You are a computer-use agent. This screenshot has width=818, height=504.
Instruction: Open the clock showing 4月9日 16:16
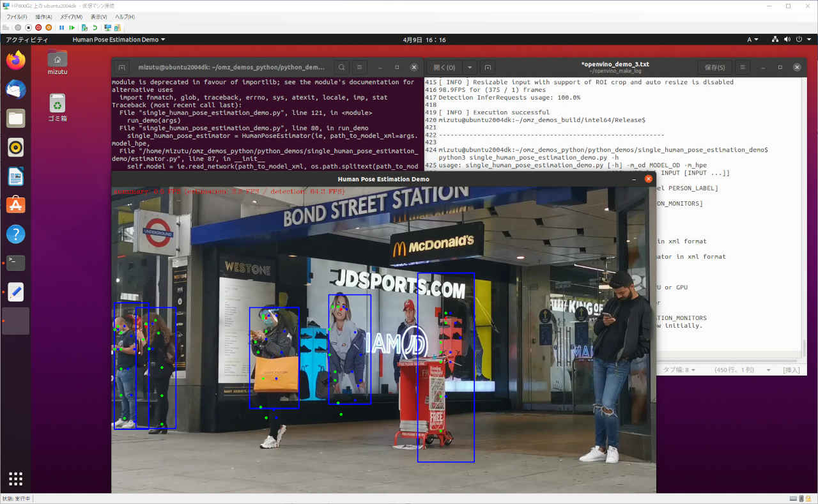point(424,40)
